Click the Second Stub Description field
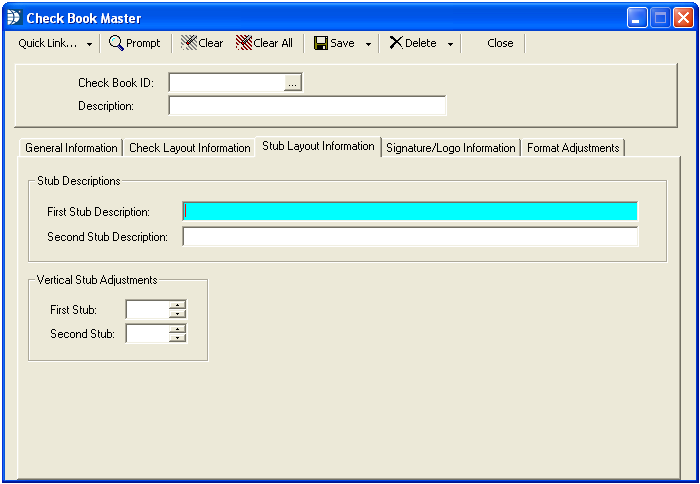Viewport: 700px width, 484px height. tap(410, 237)
